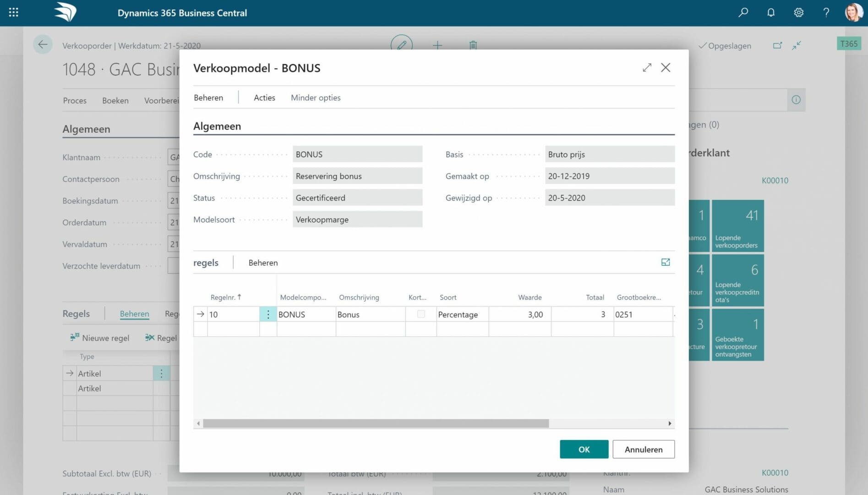Open the sales order in a new window

tap(777, 45)
